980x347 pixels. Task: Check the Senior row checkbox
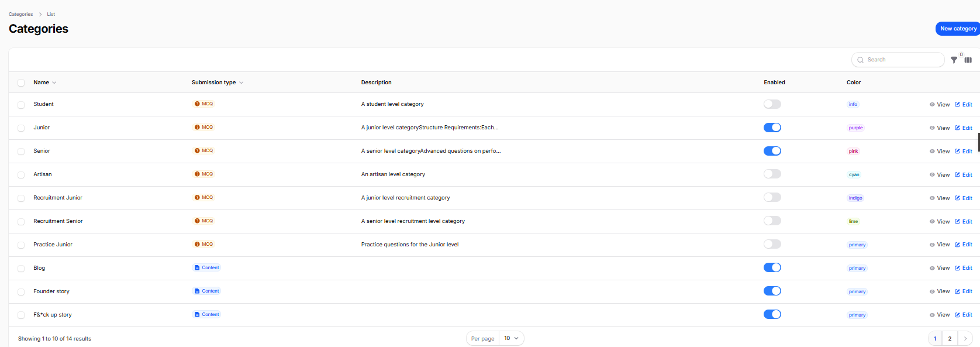[x=21, y=152]
